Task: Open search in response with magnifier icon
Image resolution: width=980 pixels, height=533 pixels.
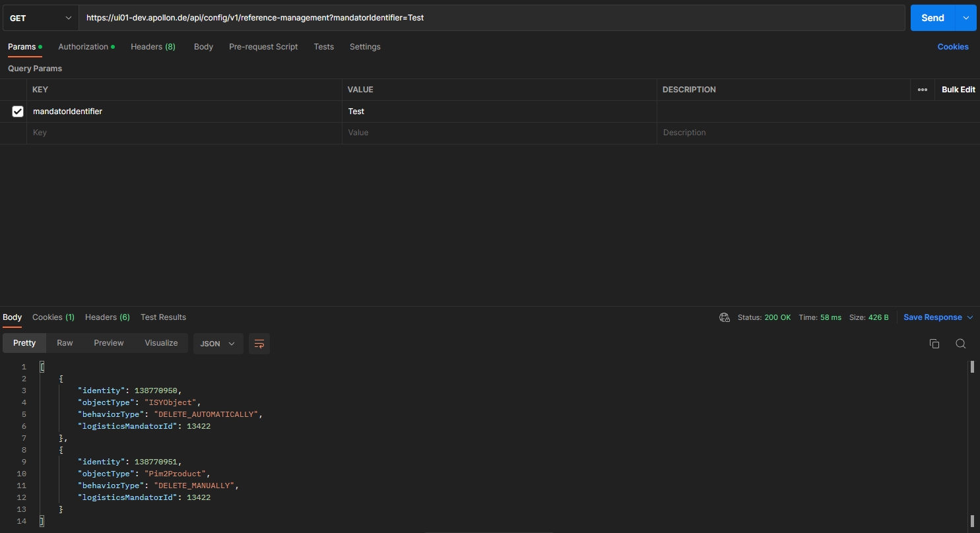Action: point(960,344)
